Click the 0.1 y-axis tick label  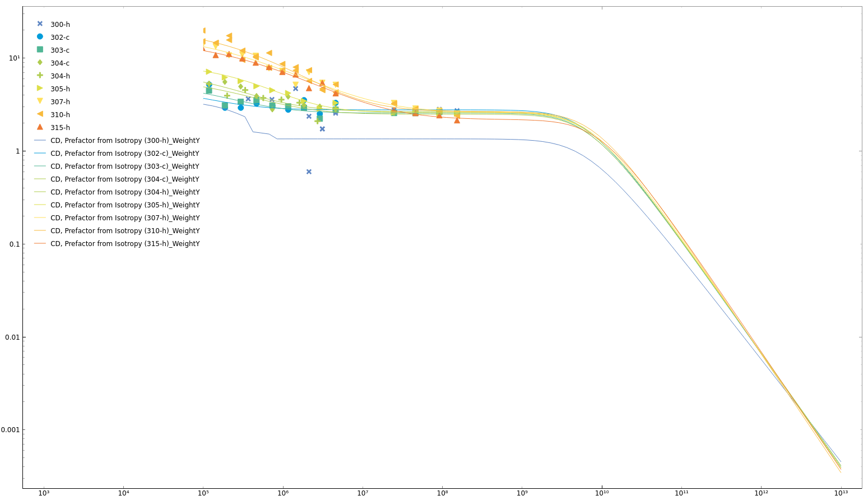coord(13,244)
